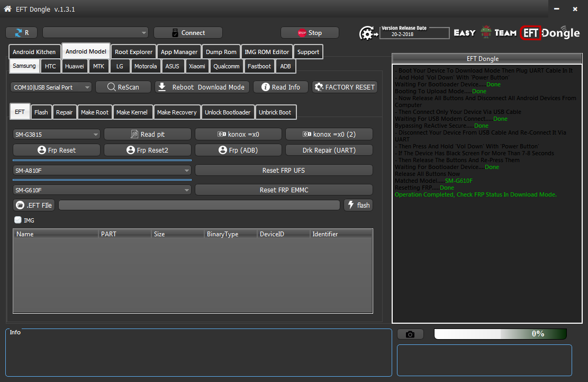Click the Name column header
The image size is (588, 382).
point(56,234)
